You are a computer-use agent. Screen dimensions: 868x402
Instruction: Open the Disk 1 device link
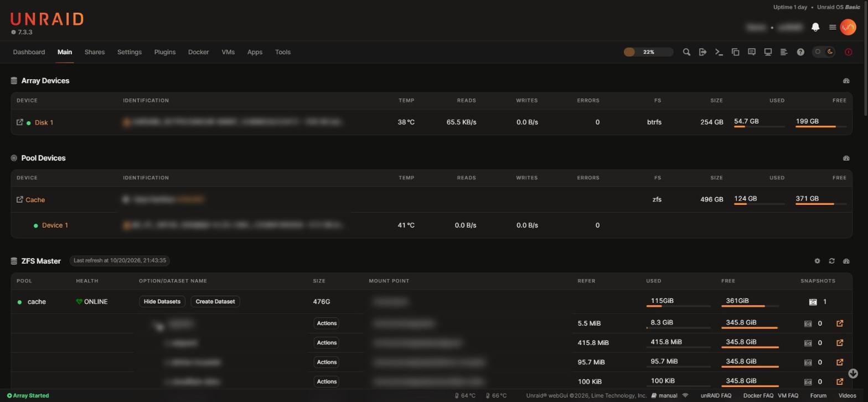pos(44,122)
